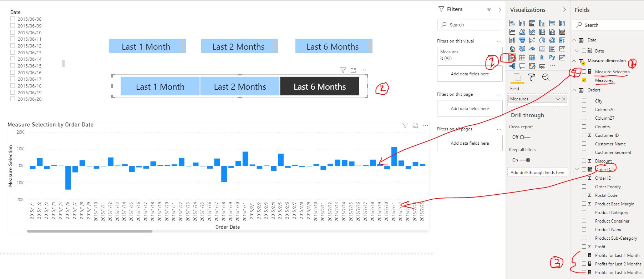Viewport: 644px width, 279px height.
Task: Uncheck the Measures field checkbox
Action: tap(584, 80)
